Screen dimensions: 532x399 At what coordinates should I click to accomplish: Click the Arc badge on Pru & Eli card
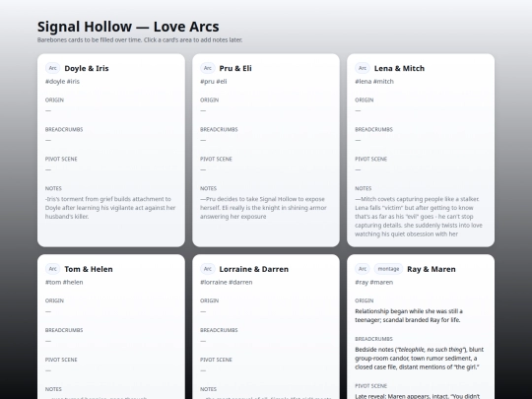pos(208,68)
